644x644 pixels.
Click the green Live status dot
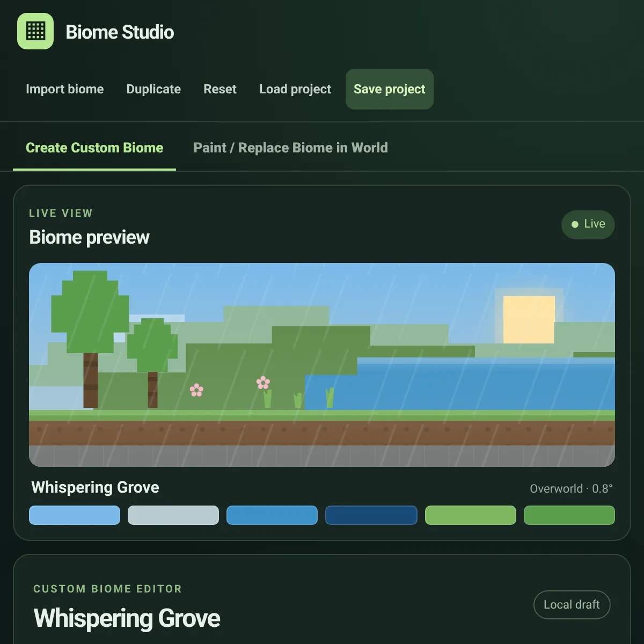click(x=575, y=224)
